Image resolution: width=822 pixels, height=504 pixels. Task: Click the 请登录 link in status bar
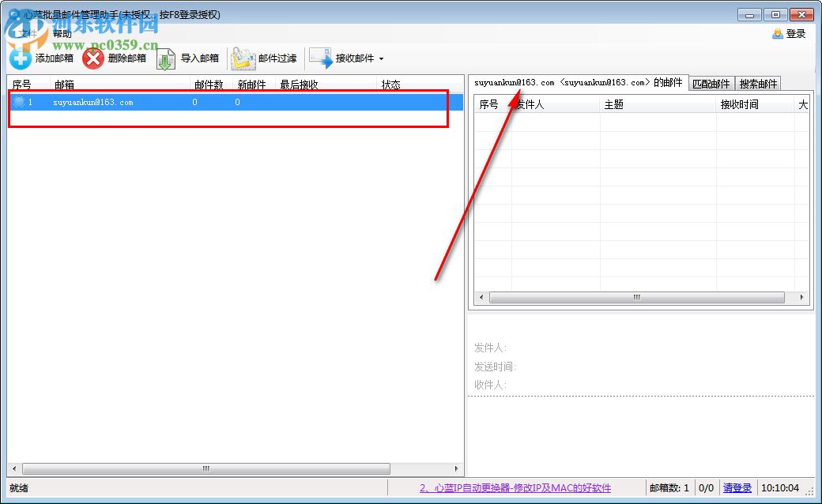(x=737, y=487)
